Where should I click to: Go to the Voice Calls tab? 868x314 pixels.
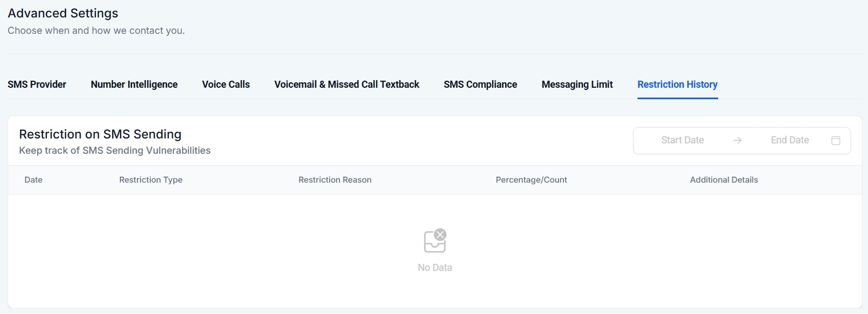tap(226, 84)
